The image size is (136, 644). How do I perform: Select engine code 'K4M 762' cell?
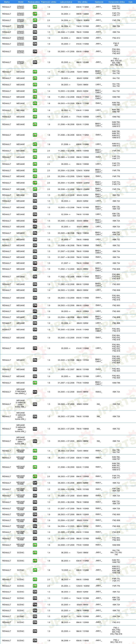pos(116,117)
